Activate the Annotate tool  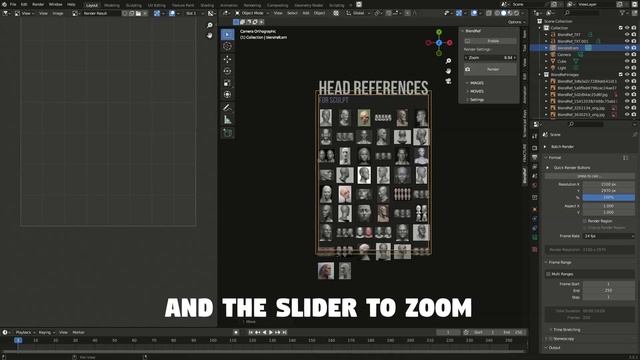click(227, 108)
